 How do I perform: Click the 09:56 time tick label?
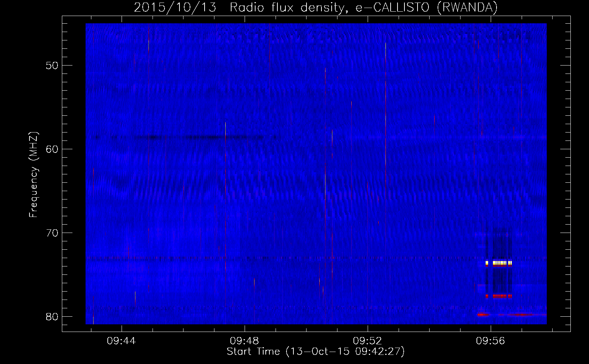[490, 341]
